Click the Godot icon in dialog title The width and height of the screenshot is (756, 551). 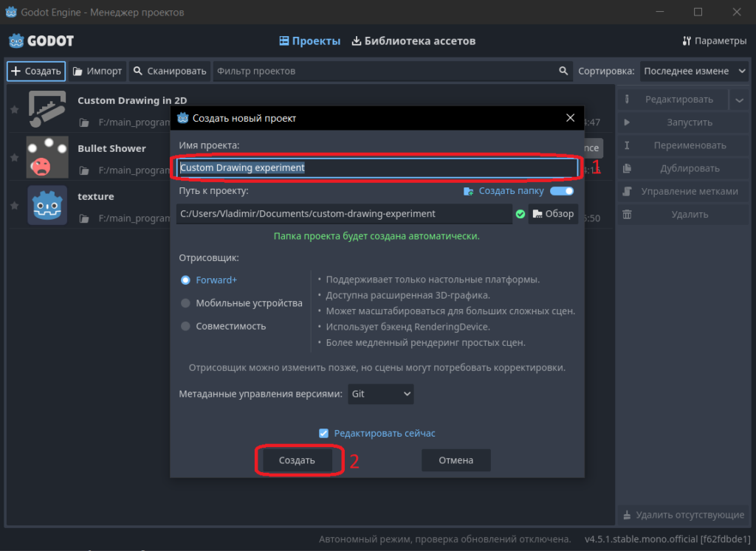183,118
